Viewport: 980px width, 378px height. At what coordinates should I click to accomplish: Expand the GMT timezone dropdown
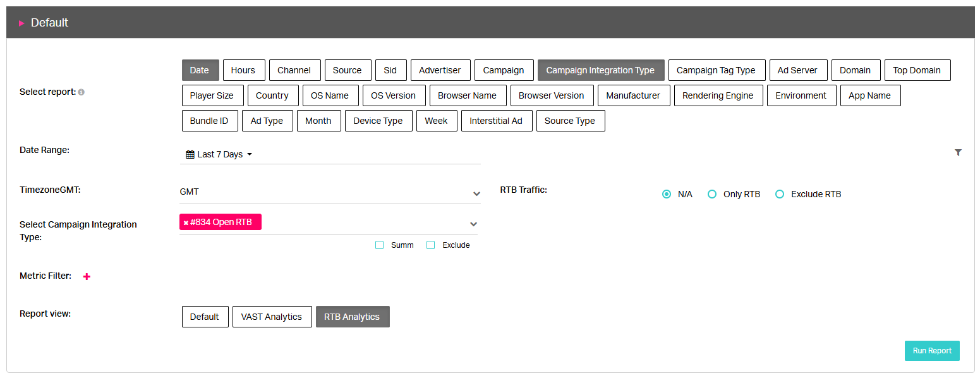click(476, 193)
